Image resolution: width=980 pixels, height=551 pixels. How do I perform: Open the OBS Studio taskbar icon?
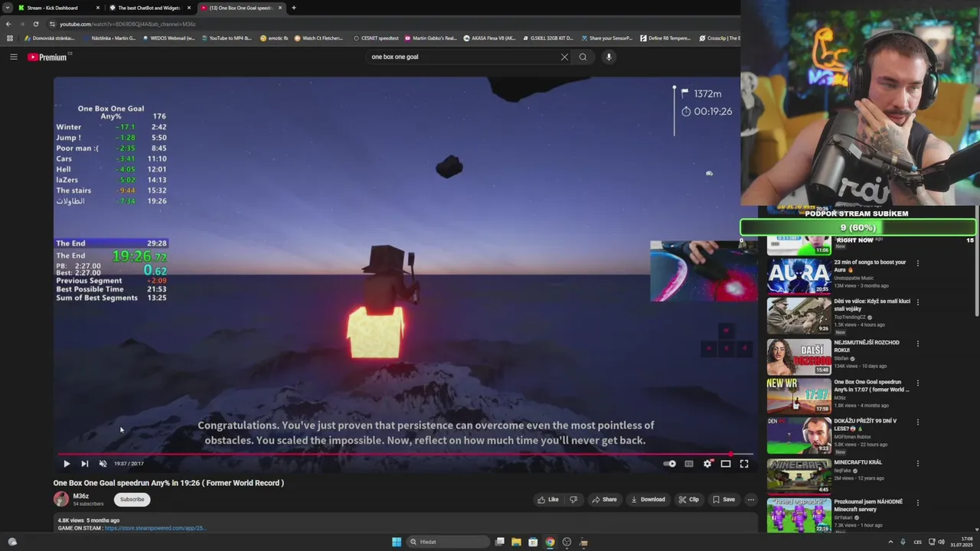pyautogui.click(x=567, y=542)
